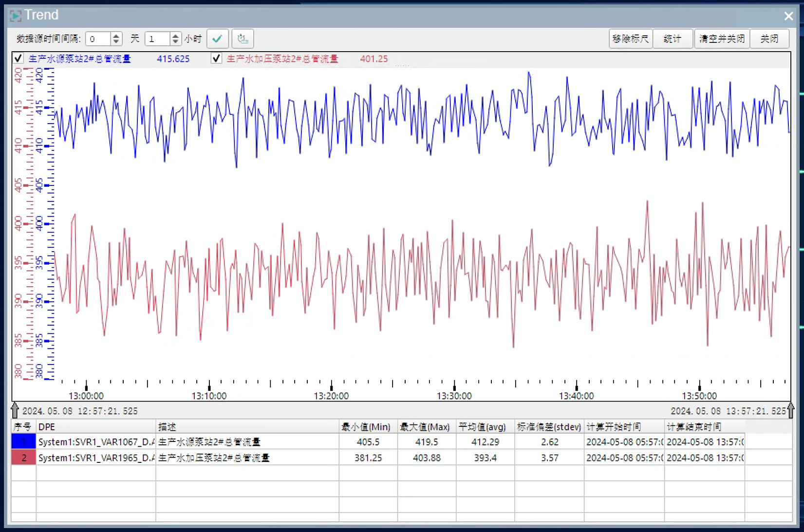Click row 1 calculation end time cell
Viewport: 804px width, 532px height.
pos(704,442)
